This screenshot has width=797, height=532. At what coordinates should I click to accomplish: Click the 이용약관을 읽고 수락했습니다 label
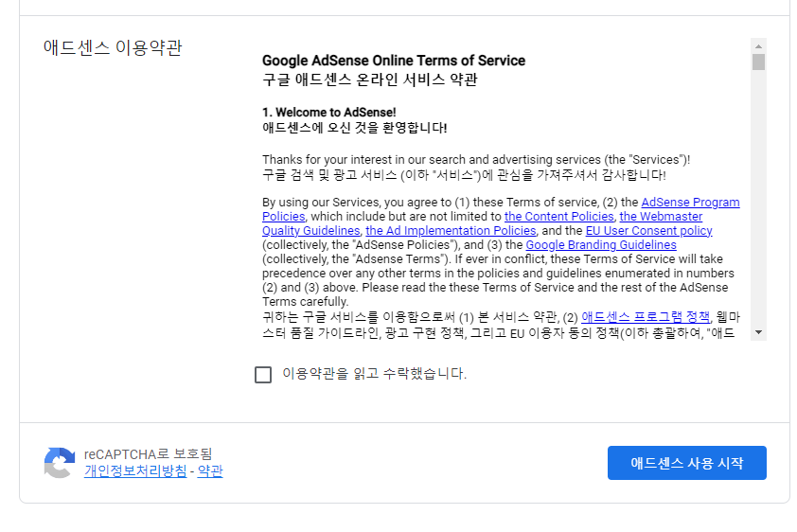(x=374, y=374)
